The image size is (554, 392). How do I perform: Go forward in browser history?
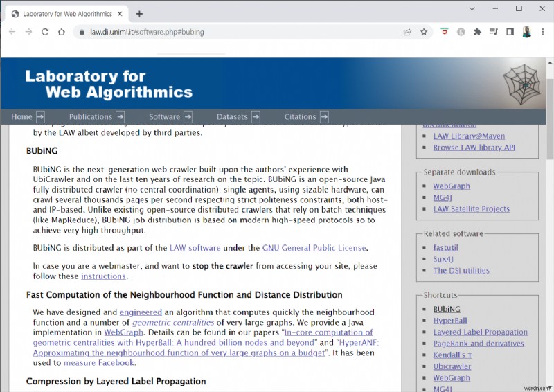tap(28, 32)
